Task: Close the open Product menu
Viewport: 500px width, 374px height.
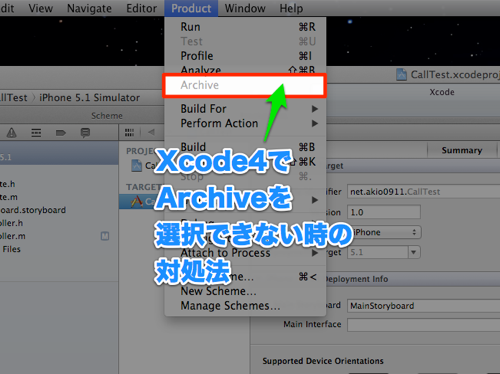Action: click(x=191, y=8)
